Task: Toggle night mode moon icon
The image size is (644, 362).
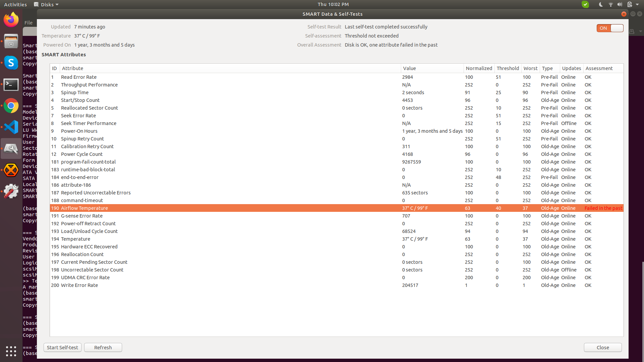Action: tap(601, 4)
